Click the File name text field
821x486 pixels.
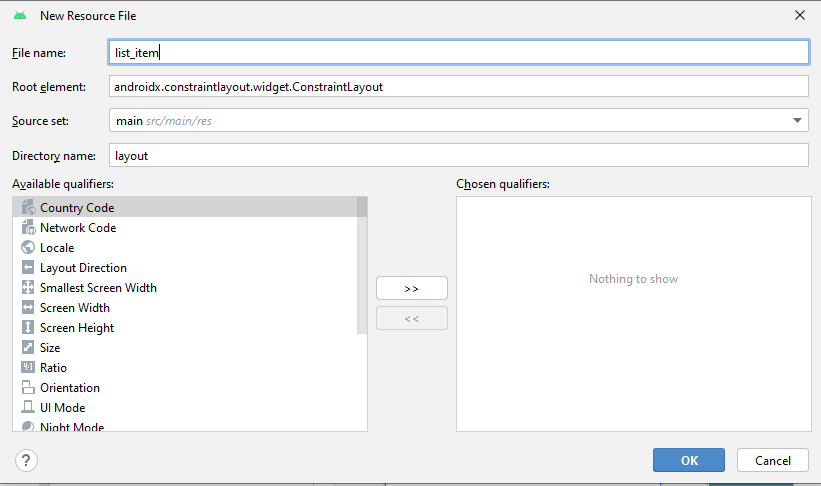pyautogui.click(x=458, y=52)
